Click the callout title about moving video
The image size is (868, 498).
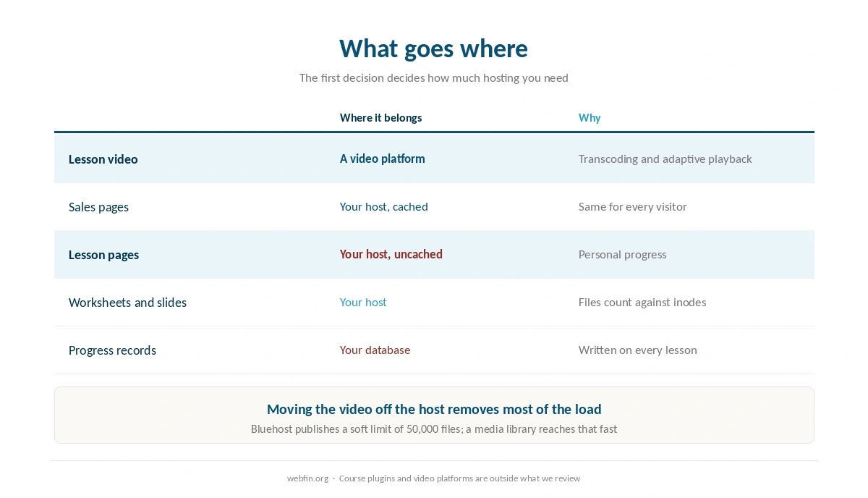tap(434, 409)
